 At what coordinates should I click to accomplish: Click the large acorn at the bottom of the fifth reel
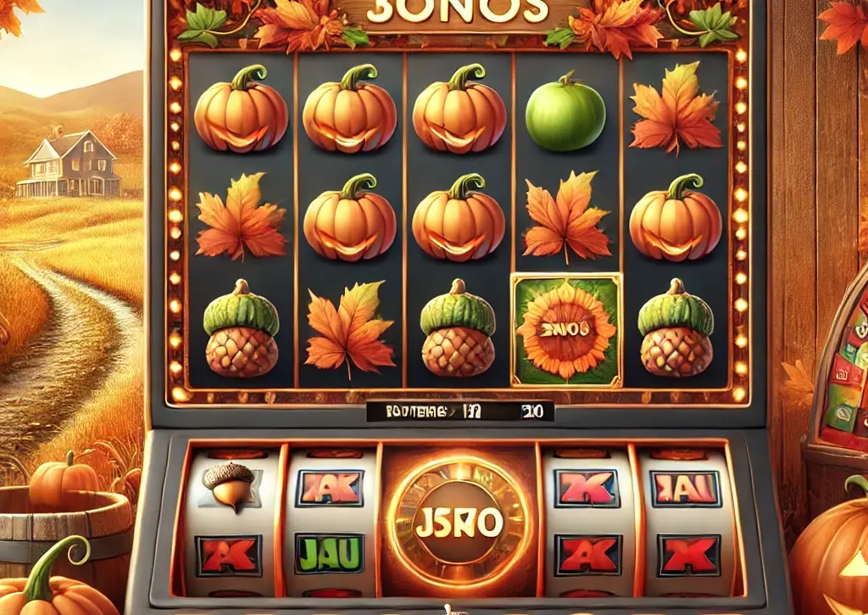[676, 328]
